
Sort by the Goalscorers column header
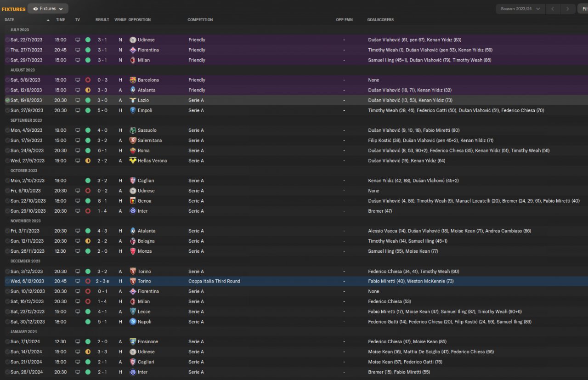click(x=380, y=20)
